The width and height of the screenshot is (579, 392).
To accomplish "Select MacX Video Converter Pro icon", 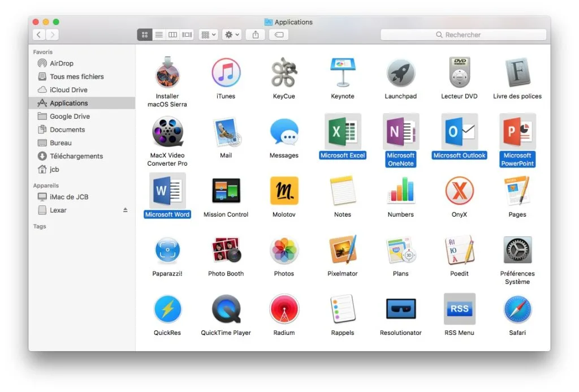I will tap(167, 132).
